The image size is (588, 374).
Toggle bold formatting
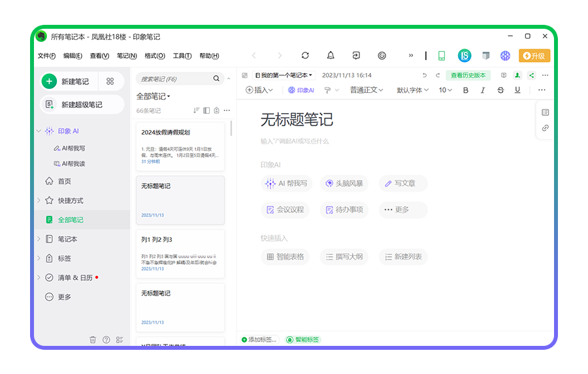465,90
